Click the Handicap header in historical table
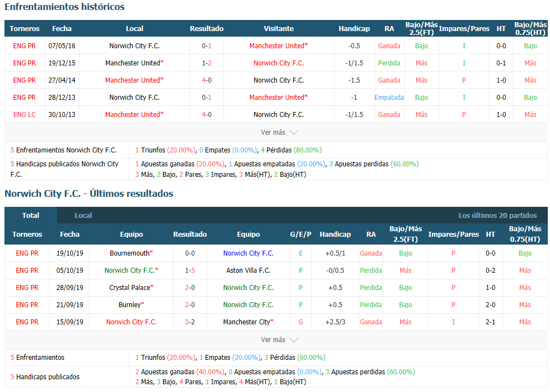The image size is (550, 392). pyautogui.click(x=354, y=29)
